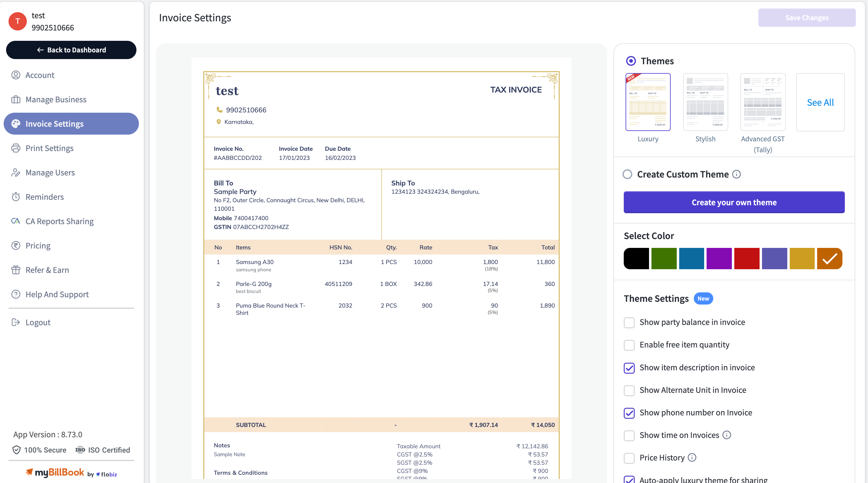Click info icon next to Price History
868x483 pixels.
point(692,457)
